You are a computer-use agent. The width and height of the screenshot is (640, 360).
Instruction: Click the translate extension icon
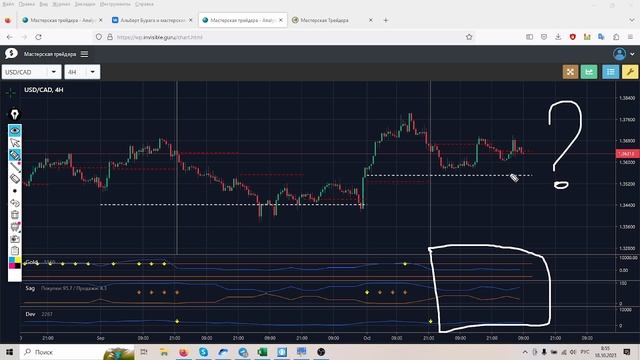pyautogui.click(x=601, y=37)
